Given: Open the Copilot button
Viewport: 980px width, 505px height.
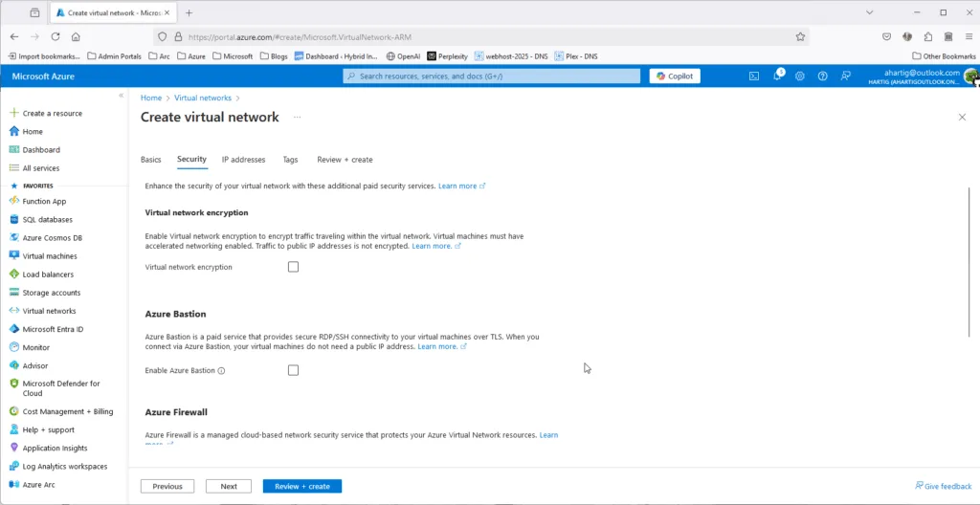Looking at the screenshot, I should [675, 77].
